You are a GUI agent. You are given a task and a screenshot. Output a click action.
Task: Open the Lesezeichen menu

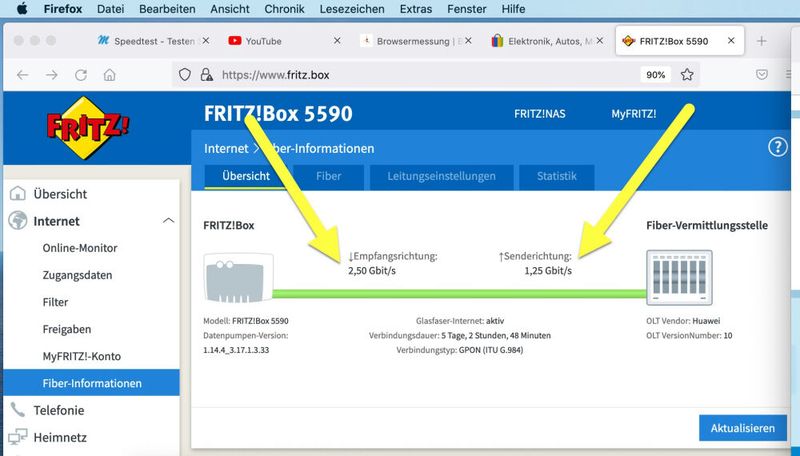352,9
